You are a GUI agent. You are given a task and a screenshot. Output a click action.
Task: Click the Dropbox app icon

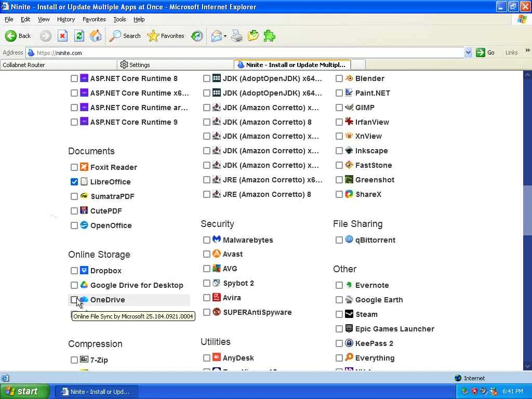[84, 270]
